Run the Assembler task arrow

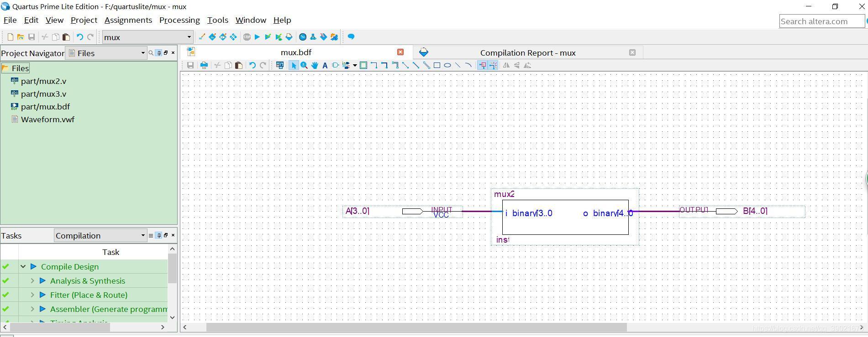coord(42,309)
